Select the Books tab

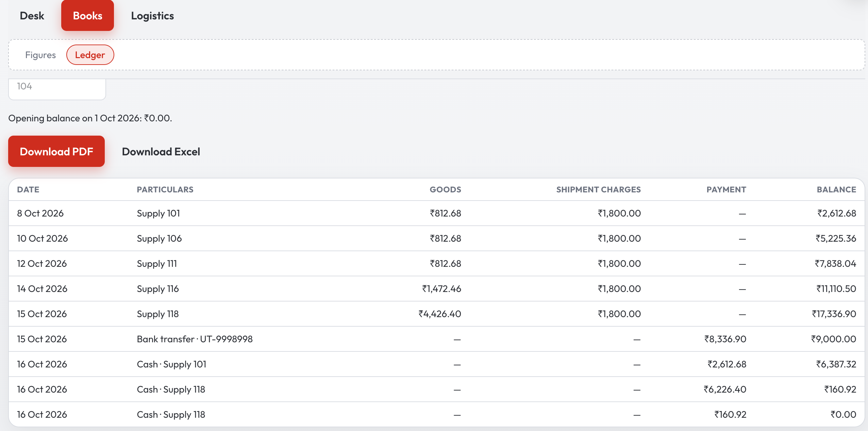(87, 16)
